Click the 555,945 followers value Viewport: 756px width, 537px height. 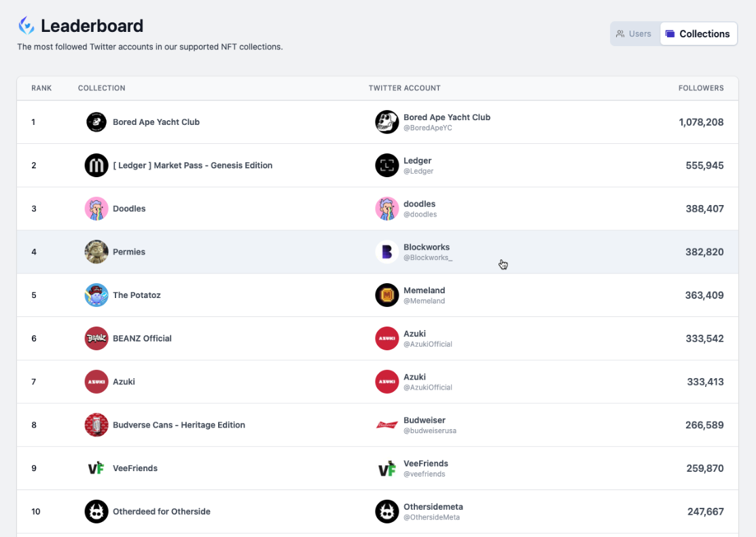(x=704, y=166)
